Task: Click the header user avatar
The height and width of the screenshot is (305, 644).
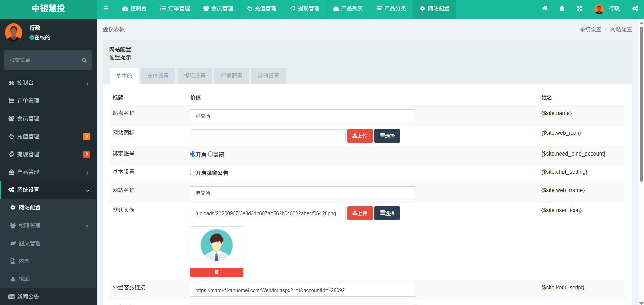Action: pos(599,9)
